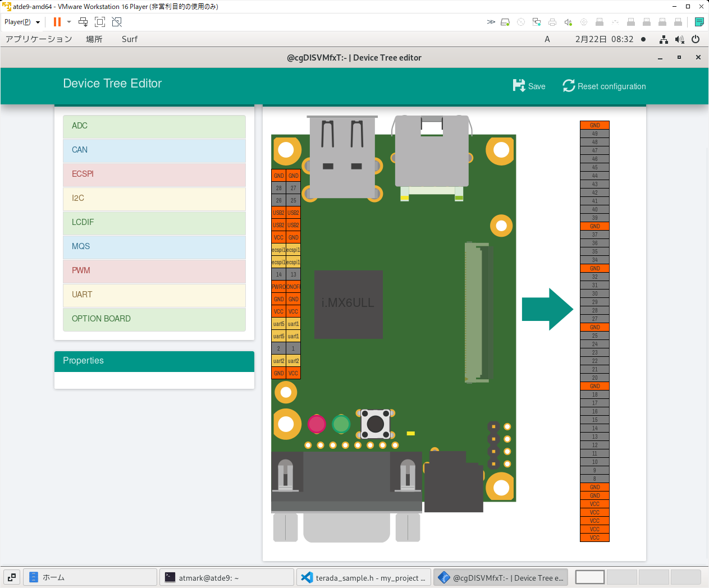Expand the I2C category in the sidebar
Image resolution: width=709 pixels, height=588 pixels.
(x=154, y=198)
